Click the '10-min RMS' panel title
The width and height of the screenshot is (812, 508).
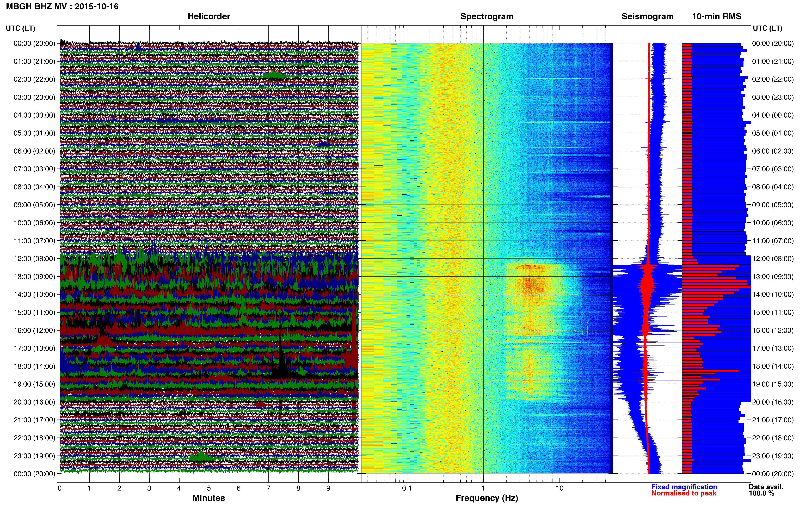[x=716, y=16]
